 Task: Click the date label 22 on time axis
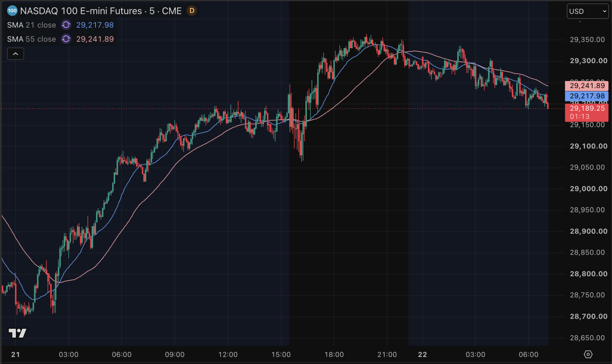click(422, 354)
